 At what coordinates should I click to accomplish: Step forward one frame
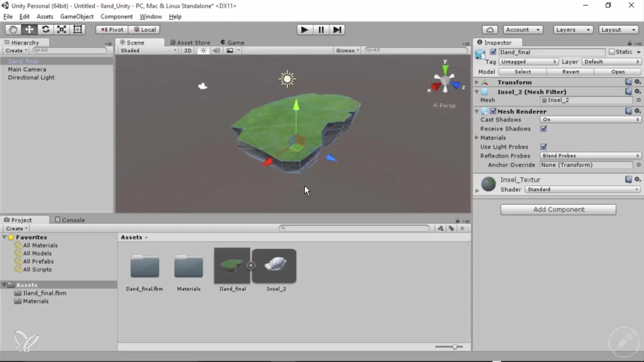[x=337, y=30]
